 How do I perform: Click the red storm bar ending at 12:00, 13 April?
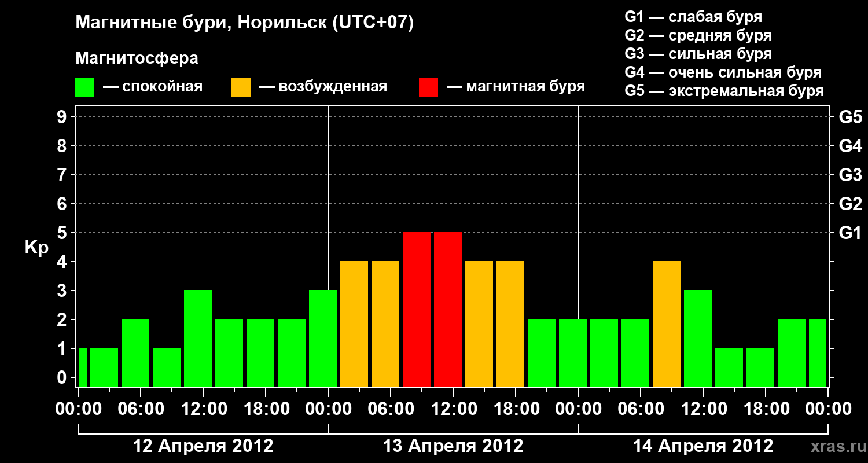point(417,310)
